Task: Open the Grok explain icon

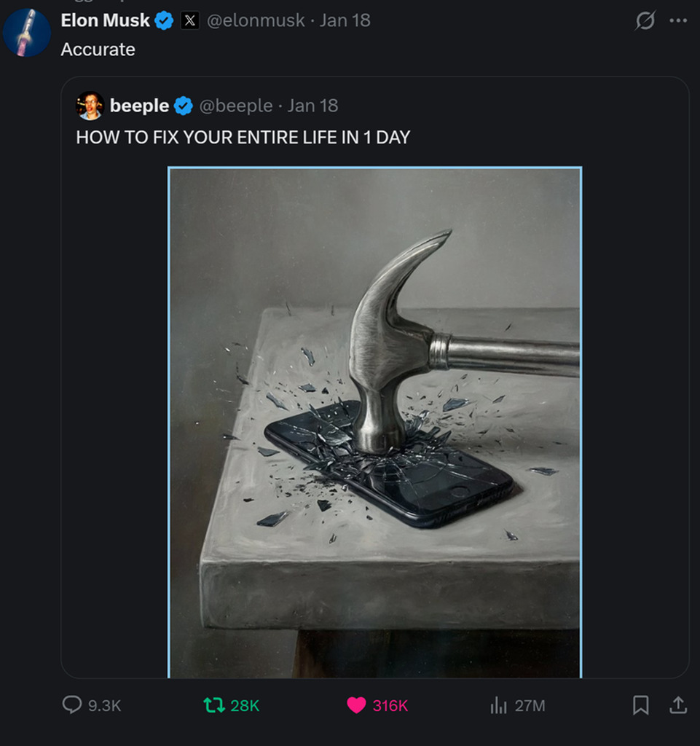Action: (x=645, y=21)
